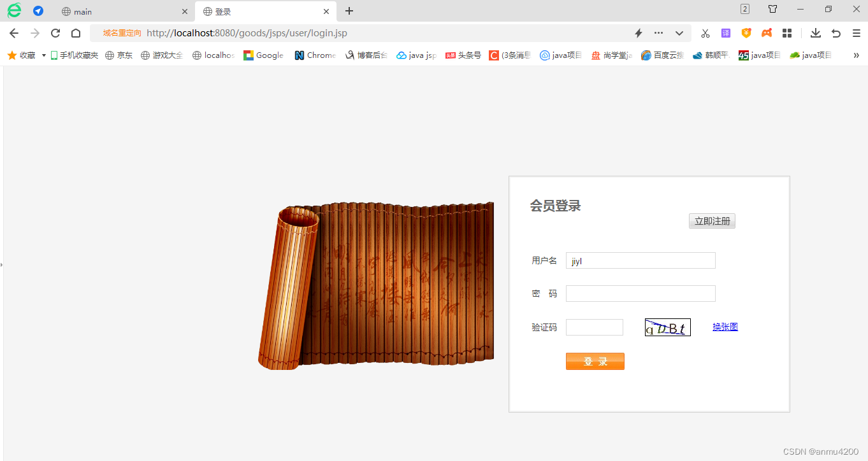Click the back navigation arrow
868x461 pixels.
tap(13, 33)
